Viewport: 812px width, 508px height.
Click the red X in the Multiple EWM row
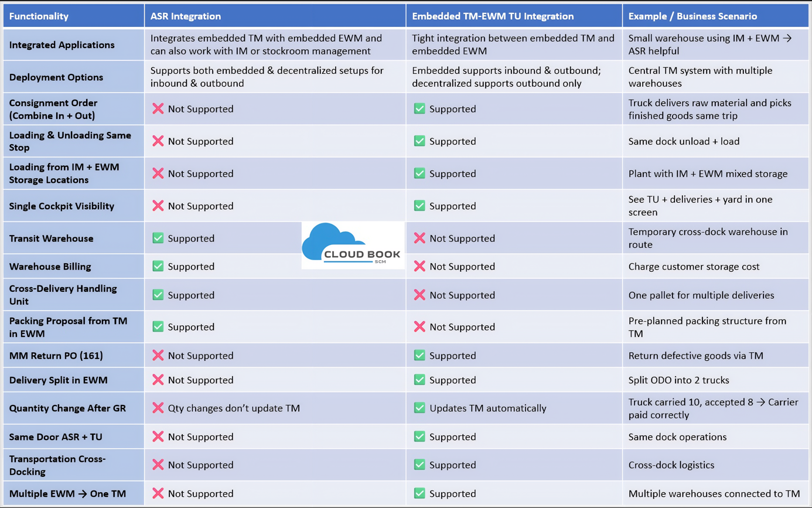(158, 493)
